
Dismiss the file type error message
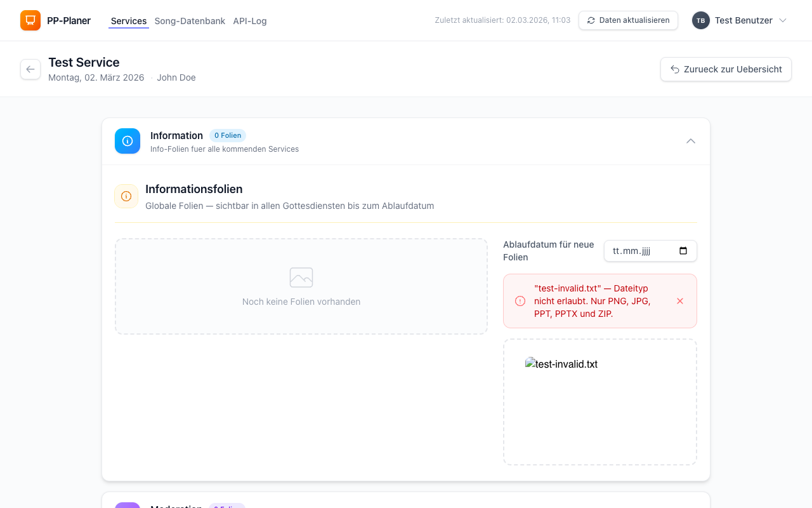[680, 301]
